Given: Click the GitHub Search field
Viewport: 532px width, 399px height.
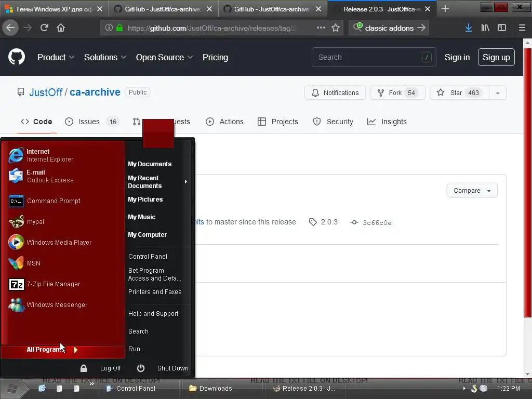Looking at the screenshot, I should tap(374, 57).
